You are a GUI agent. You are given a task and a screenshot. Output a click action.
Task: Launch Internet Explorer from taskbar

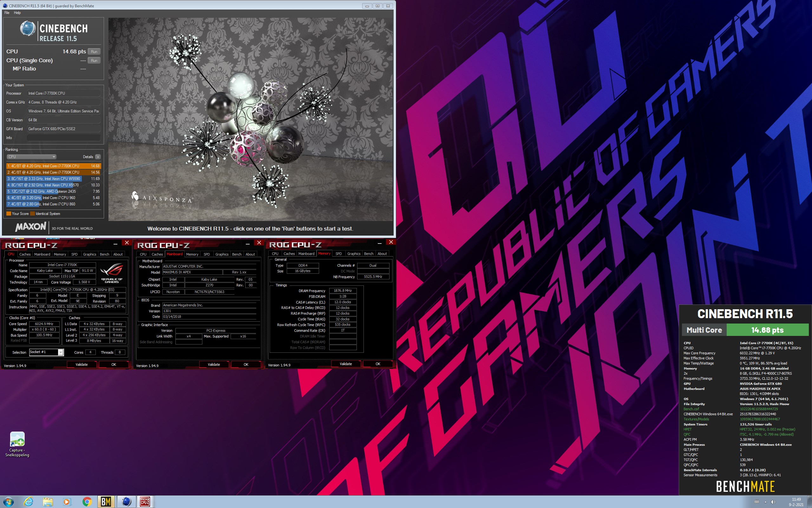tap(29, 502)
